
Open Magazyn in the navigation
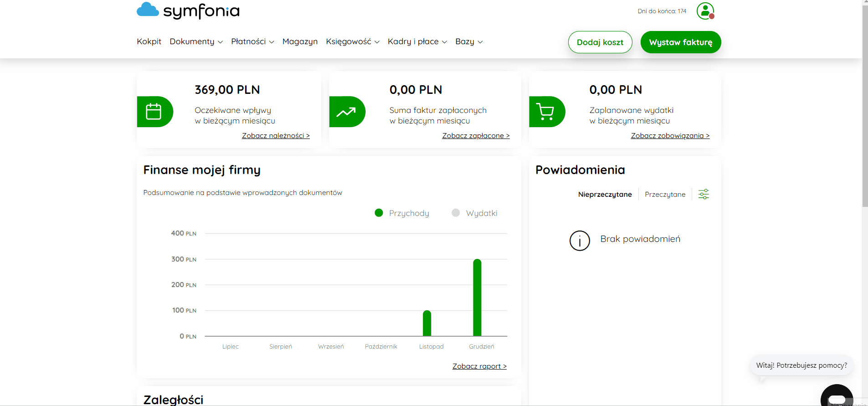coord(300,41)
